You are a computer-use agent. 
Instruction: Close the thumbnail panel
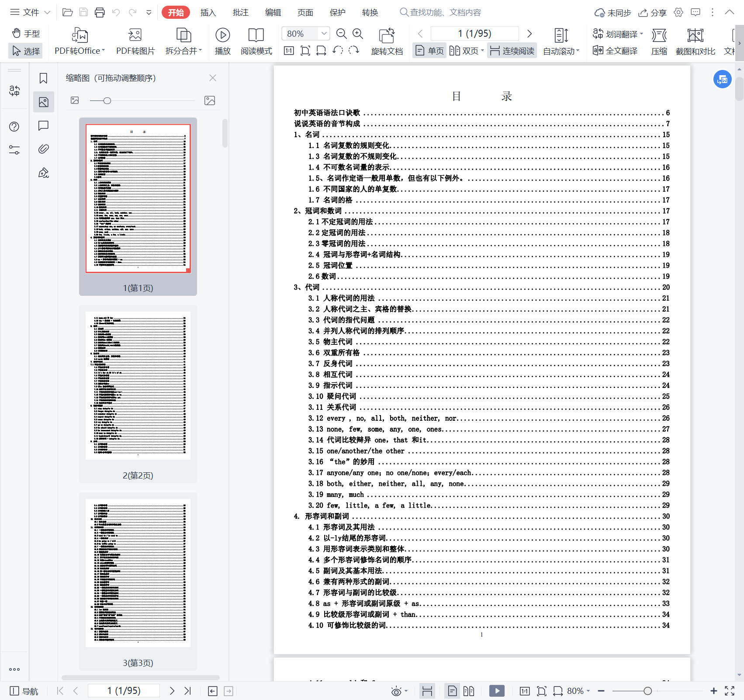(213, 78)
